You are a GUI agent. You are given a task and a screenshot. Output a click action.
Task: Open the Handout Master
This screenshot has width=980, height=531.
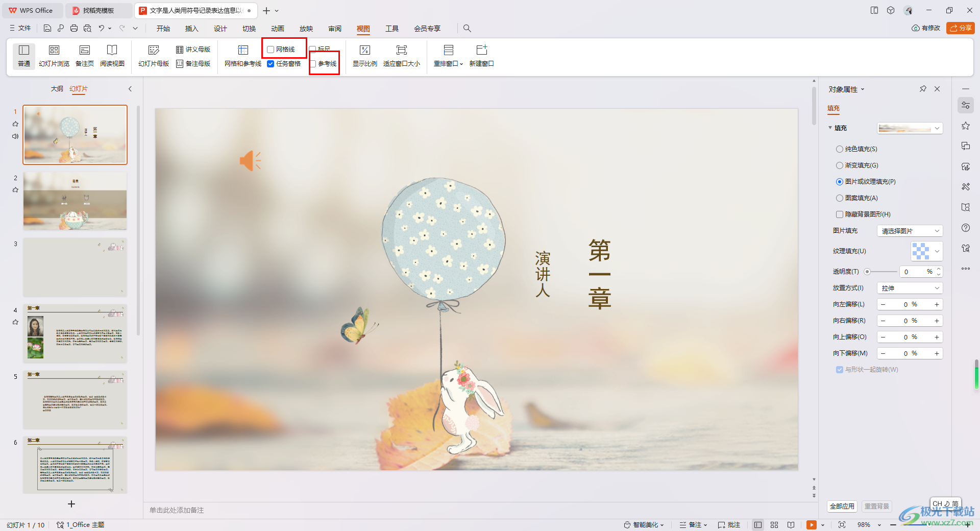(193, 50)
